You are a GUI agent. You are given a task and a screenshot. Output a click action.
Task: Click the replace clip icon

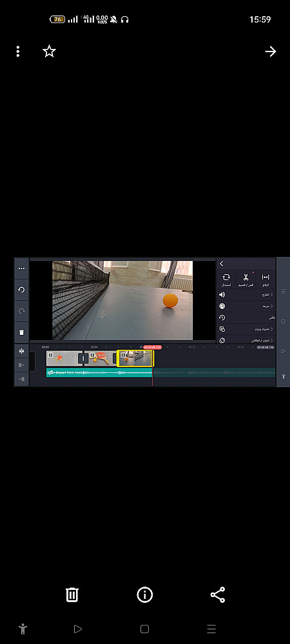pyautogui.click(x=226, y=279)
